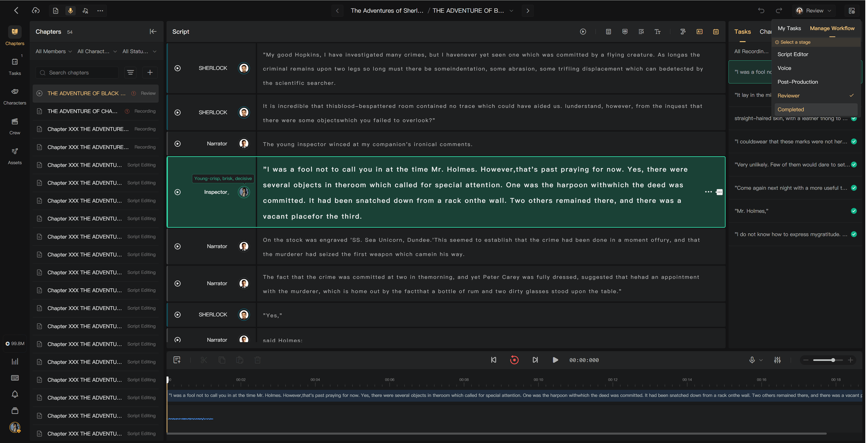Open the chapter title dropdown in header
The width and height of the screenshot is (868, 443).
512,11
